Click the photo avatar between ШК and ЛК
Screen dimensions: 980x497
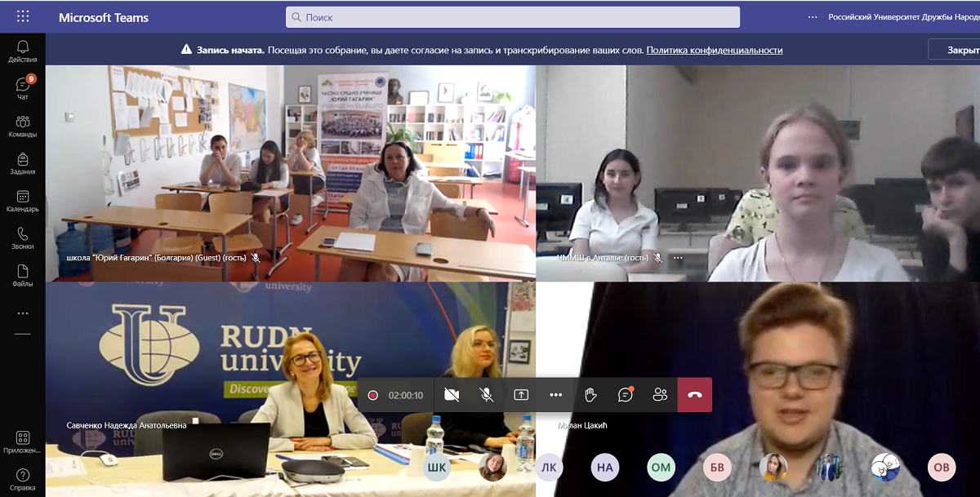(x=493, y=468)
